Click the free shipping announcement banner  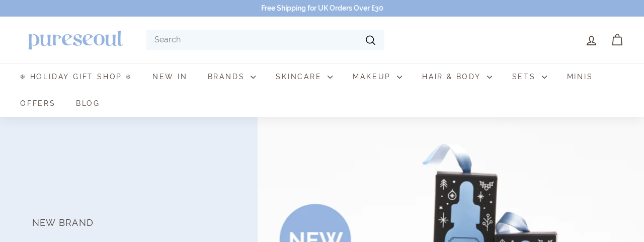coord(322,8)
